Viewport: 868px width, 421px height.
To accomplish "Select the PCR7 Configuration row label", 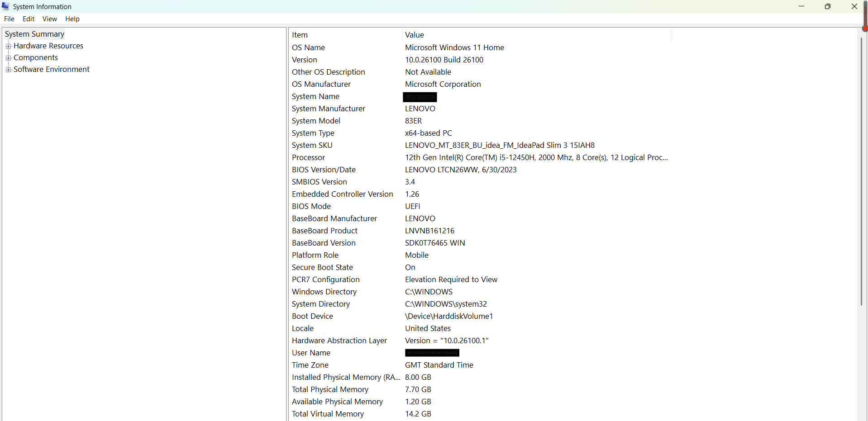I will coord(326,279).
